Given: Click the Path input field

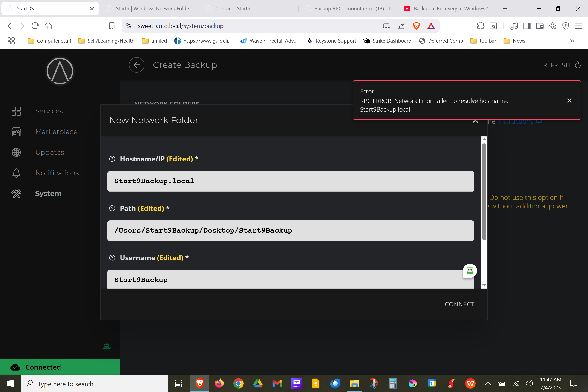Looking at the screenshot, I should click(291, 231).
